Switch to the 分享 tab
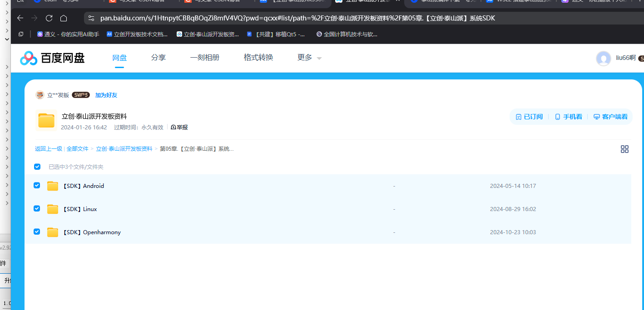Image resolution: width=644 pixels, height=310 pixels. point(159,58)
